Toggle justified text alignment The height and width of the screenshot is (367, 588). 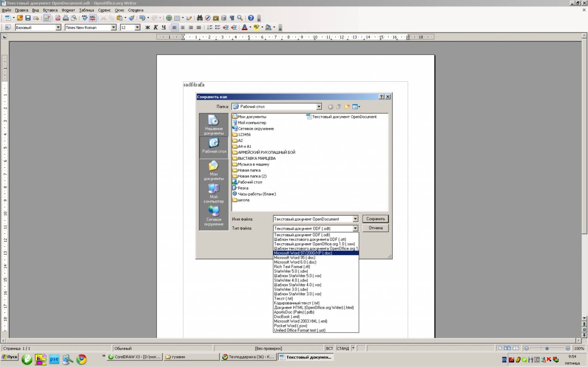click(199, 27)
